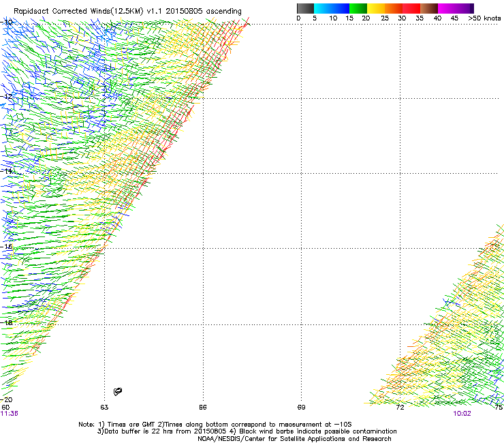
Task: Click the "15" legend scale label
Action: point(349,18)
